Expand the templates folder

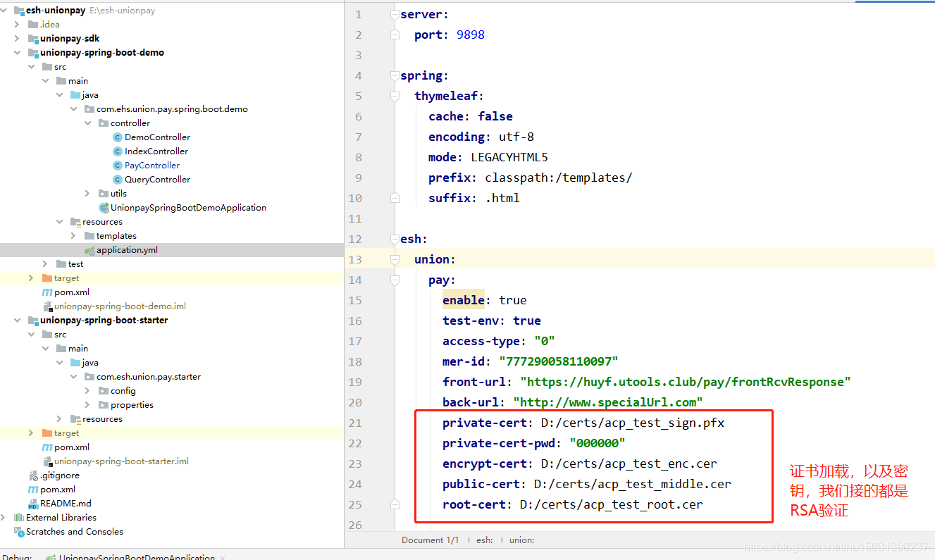click(73, 236)
